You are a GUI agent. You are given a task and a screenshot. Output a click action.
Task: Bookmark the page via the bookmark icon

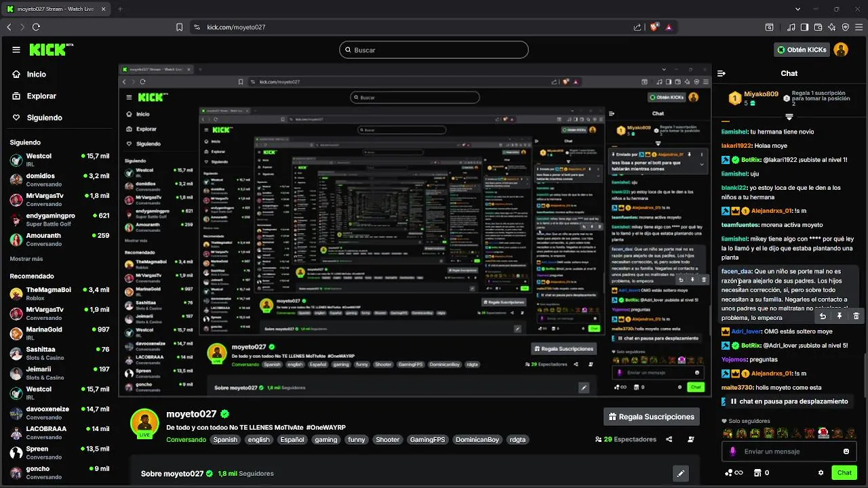point(179,27)
